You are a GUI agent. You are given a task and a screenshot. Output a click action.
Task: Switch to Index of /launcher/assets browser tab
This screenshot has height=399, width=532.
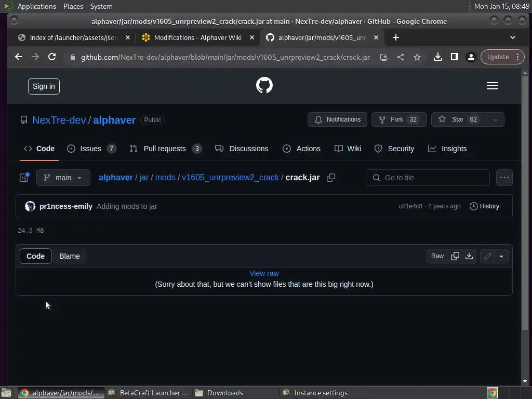(x=74, y=37)
